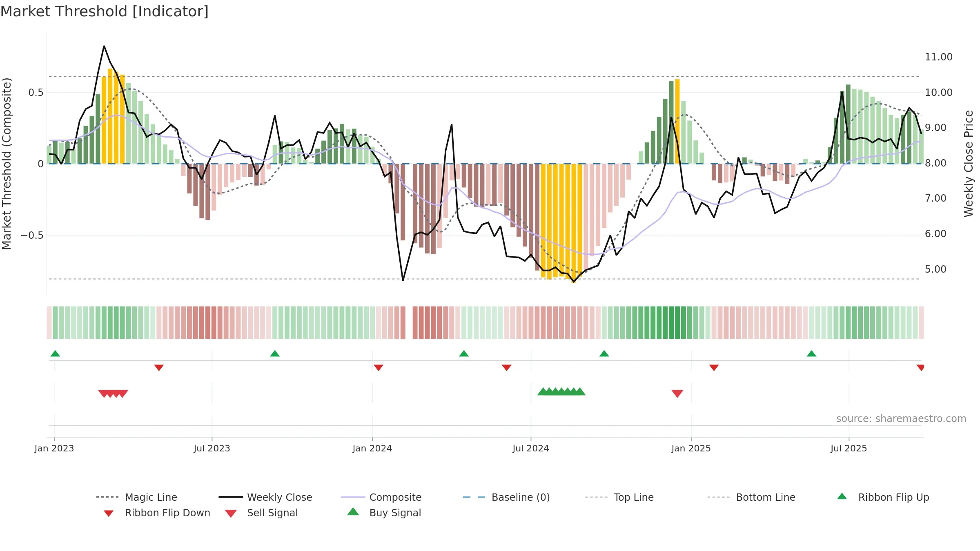This screenshot has height=551, width=980.
Task: Click the 10.00 price axis label
Action: (x=939, y=92)
